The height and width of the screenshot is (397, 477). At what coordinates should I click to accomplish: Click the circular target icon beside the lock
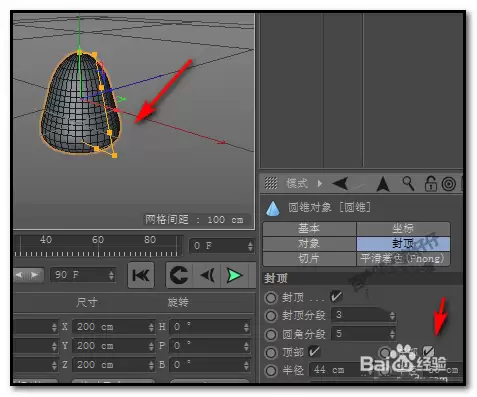[448, 184]
